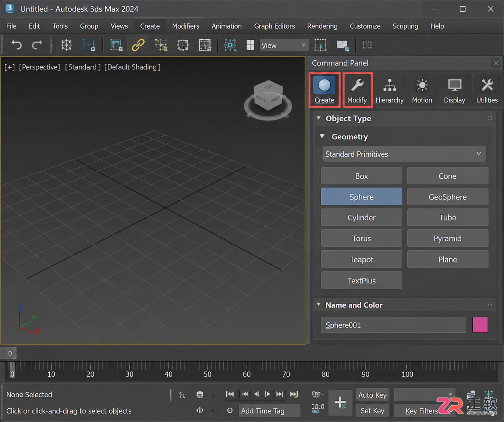Click the pink object color swatch
Viewport: 504px width, 422px height.
(480, 325)
